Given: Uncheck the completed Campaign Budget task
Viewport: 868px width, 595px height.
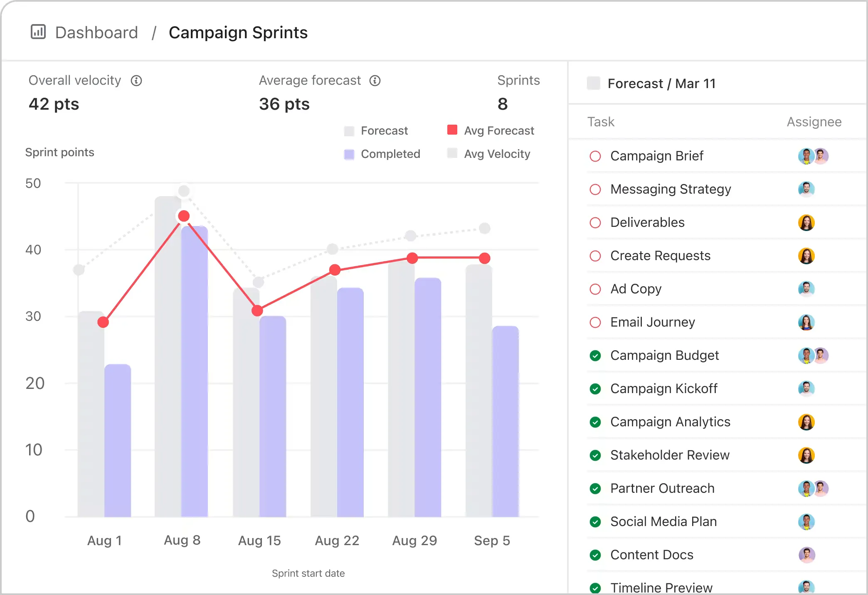Looking at the screenshot, I should pos(595,356).
